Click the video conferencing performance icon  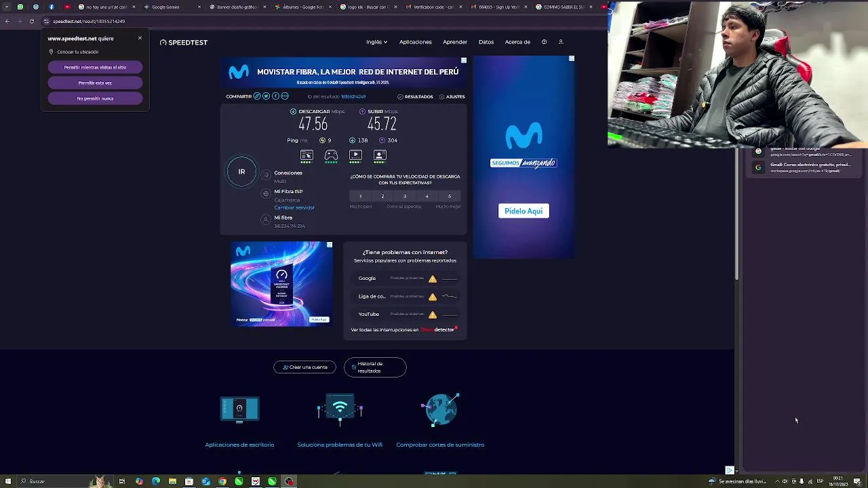point(380,156)
